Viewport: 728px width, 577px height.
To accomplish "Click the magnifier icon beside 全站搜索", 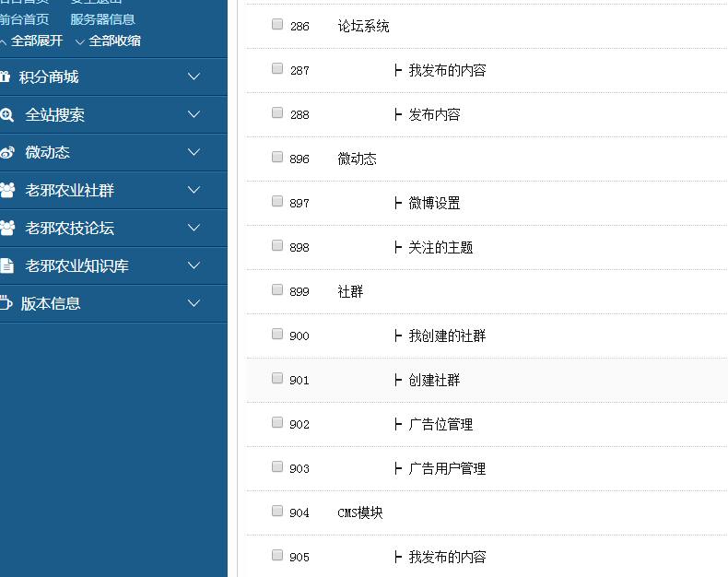I will pyautogui.click(x=6, y=115).
